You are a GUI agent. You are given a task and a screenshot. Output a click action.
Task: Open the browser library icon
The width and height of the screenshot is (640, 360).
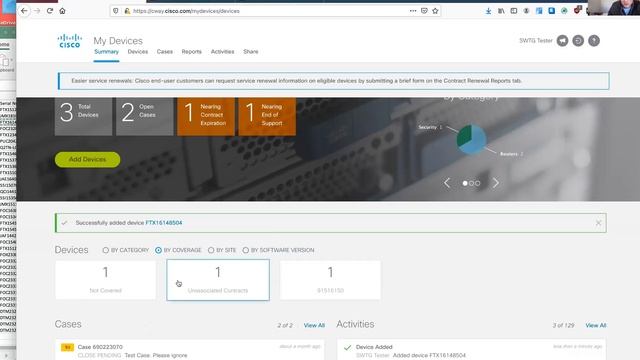[x=501, y=11]
